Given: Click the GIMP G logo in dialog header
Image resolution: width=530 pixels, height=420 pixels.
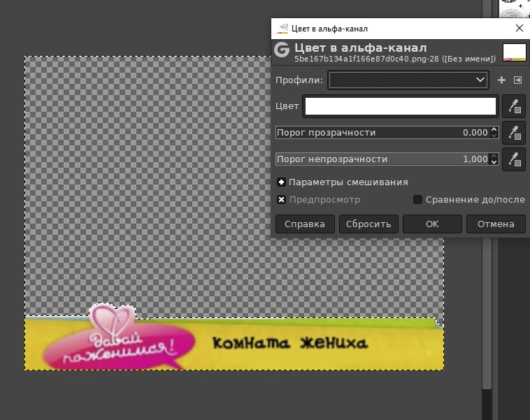Looking at the screenshot, I should coord(282,50).
